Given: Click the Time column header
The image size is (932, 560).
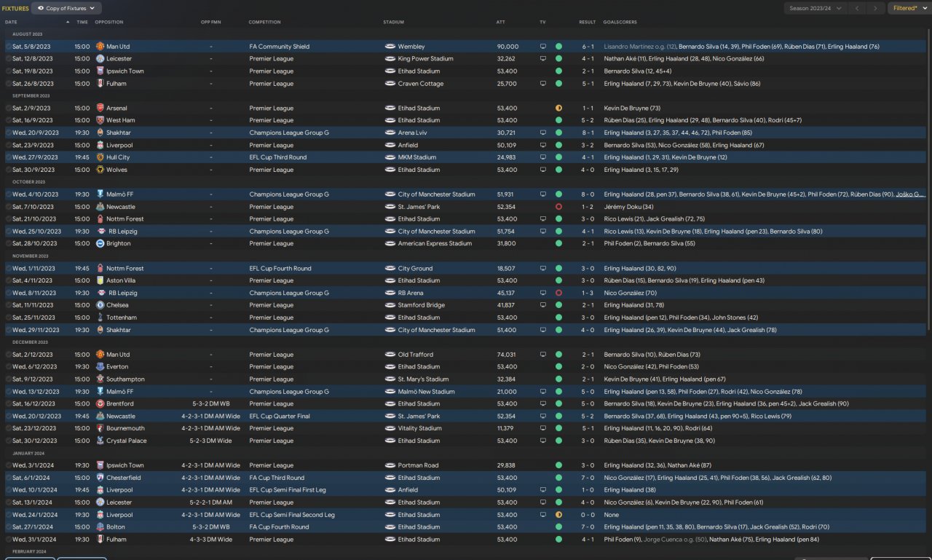Looking at the screenshot, I should [x=82, y=23].
